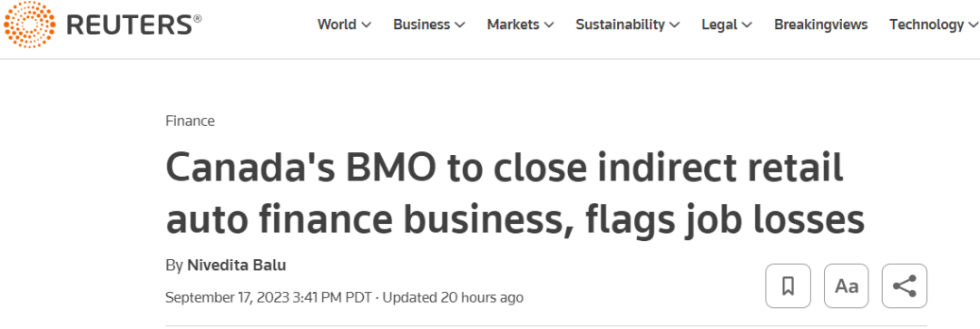Open author Nivedita Balu's profile
The height and width of the screenshot is (329, 980).
236,266
